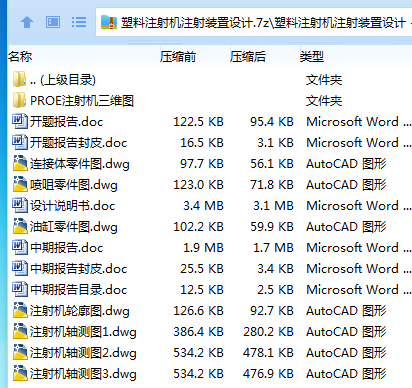Select the file 连接体零件图.dwg
This screenshot has height=388, width=412.
tap(80, 164)
